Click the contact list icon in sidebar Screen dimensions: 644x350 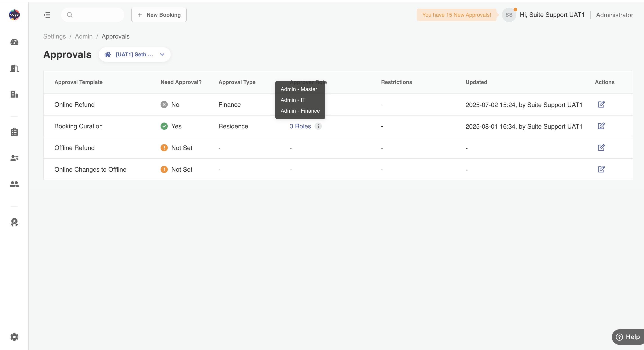14,158
